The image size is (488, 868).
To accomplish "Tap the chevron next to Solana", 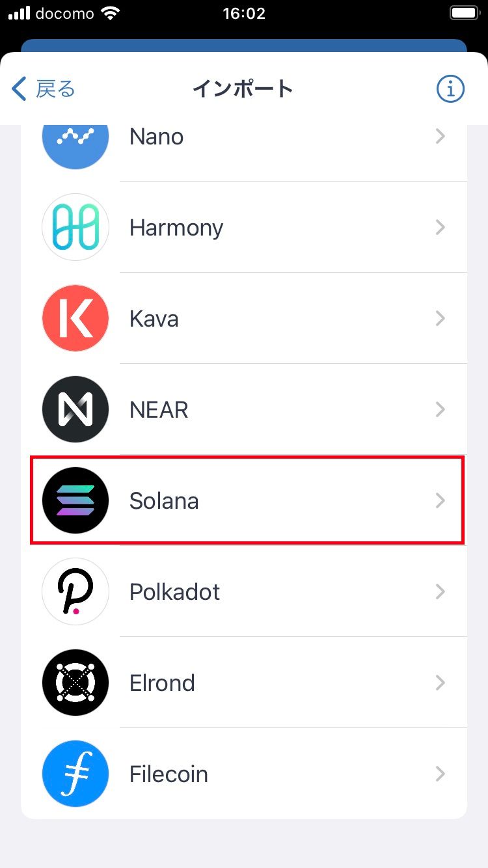I will coord(441,500).
